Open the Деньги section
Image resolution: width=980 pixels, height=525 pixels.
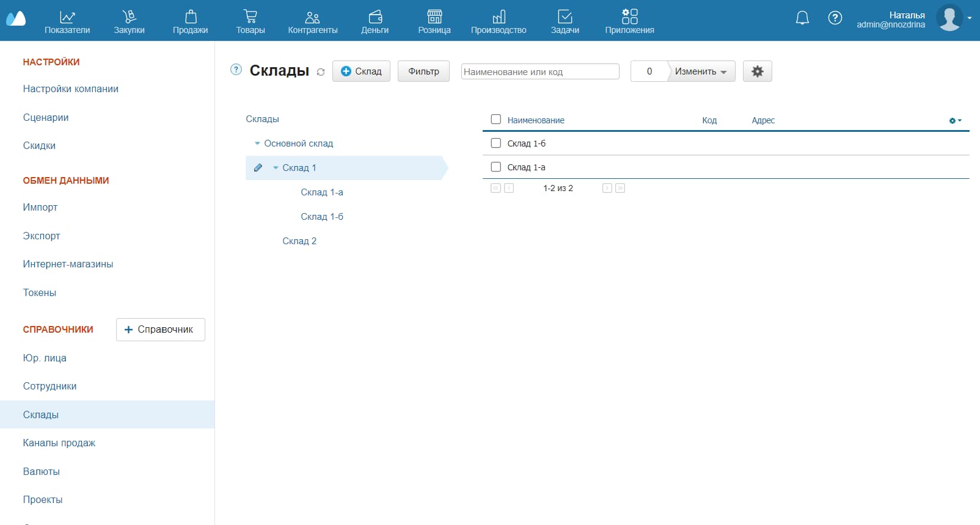375,21
